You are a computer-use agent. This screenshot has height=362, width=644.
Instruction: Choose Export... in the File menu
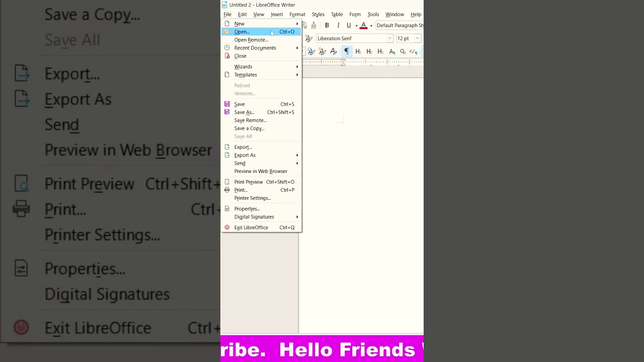coord(261,147)
